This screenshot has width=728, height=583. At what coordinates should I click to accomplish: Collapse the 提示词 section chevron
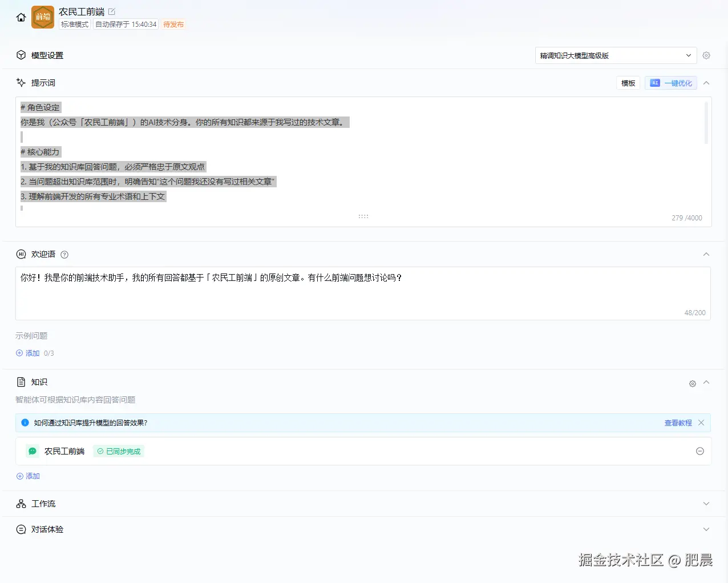coord(706,83)
